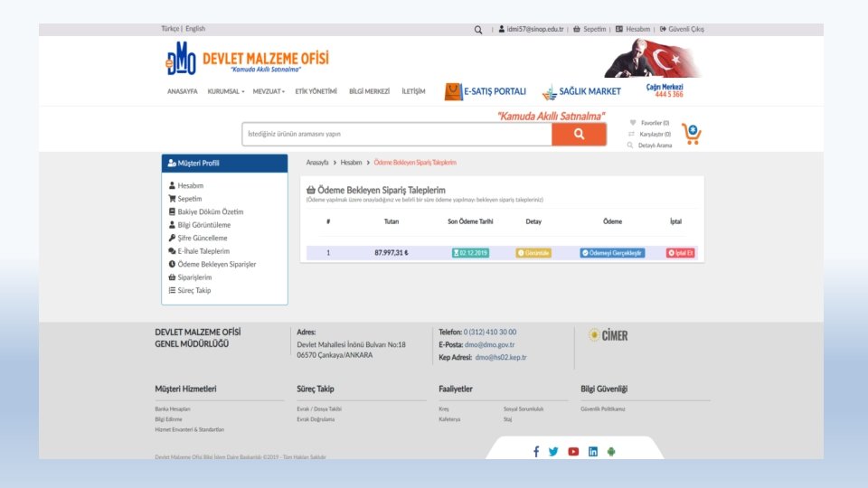This screenshot has height=488, width=868.
Task: Select Sepetim in Müşteri Profili sidebar
Action: (x=184, y=199)
